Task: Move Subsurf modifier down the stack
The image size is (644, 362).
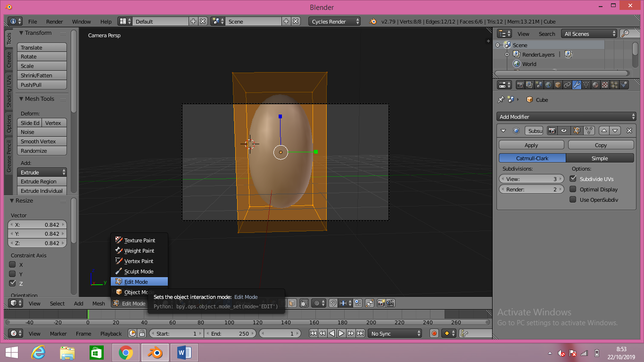Action: pyautogui.click(x=615, y=131)
